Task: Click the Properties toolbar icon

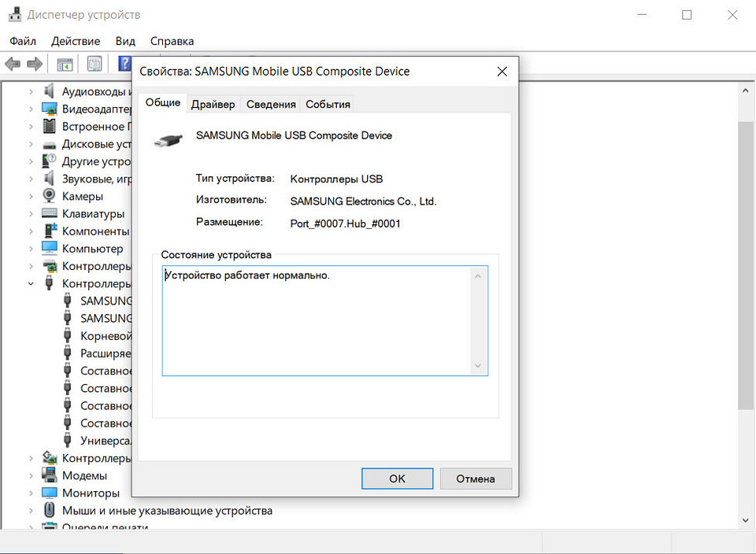Action: pos(94,64)
